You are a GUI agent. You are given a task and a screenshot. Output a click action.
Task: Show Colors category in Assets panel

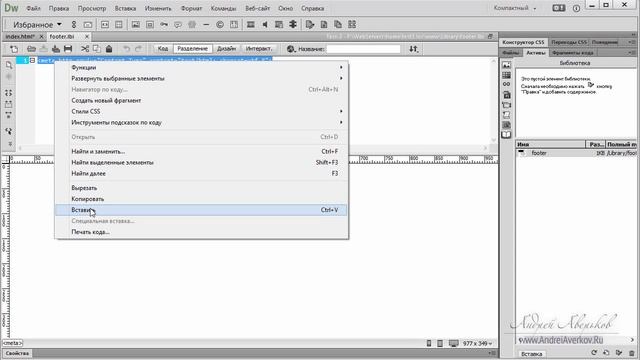click(x=507, y=75)
